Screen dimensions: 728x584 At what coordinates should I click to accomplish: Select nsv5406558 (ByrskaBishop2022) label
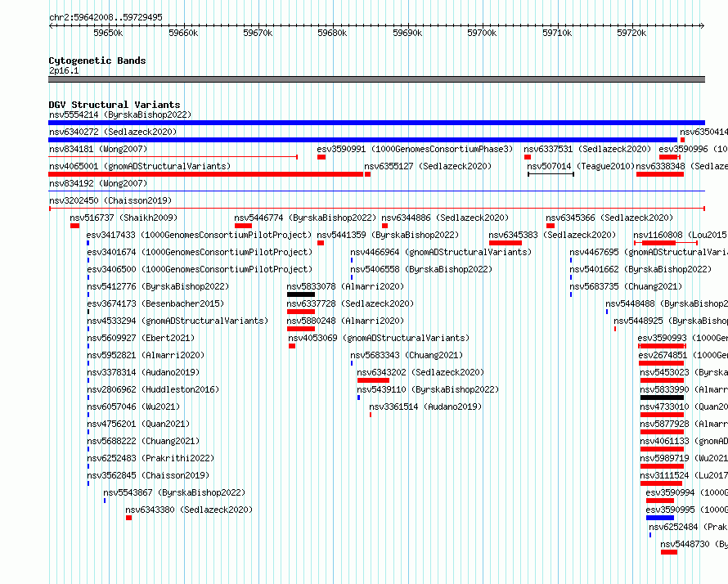pyautogui.click(x=421, y=269)
